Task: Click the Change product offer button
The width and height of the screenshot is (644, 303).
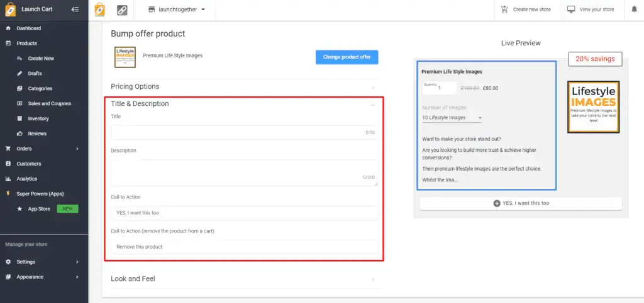Action: [x=347, y=57]
